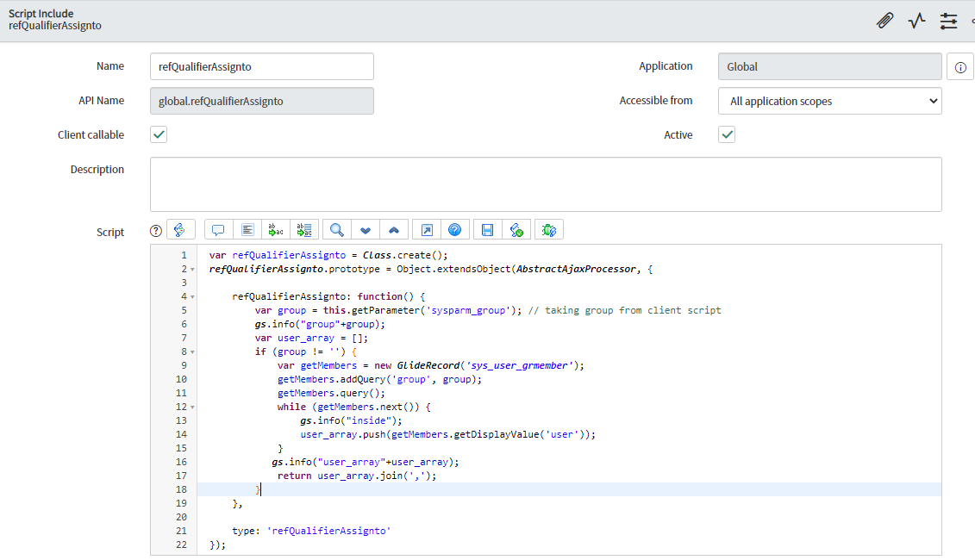Viewport: 975px width, 560px height.
Task: Open search with the magnifier icon
Action: pyautogui.click(x=336, y=229)
